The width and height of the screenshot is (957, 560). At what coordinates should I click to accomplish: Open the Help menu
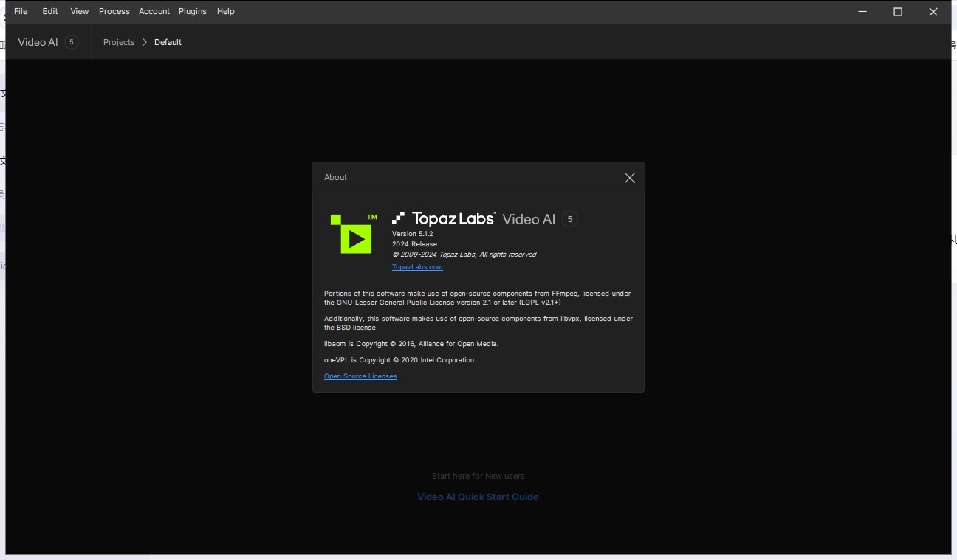tap(226, 11)
